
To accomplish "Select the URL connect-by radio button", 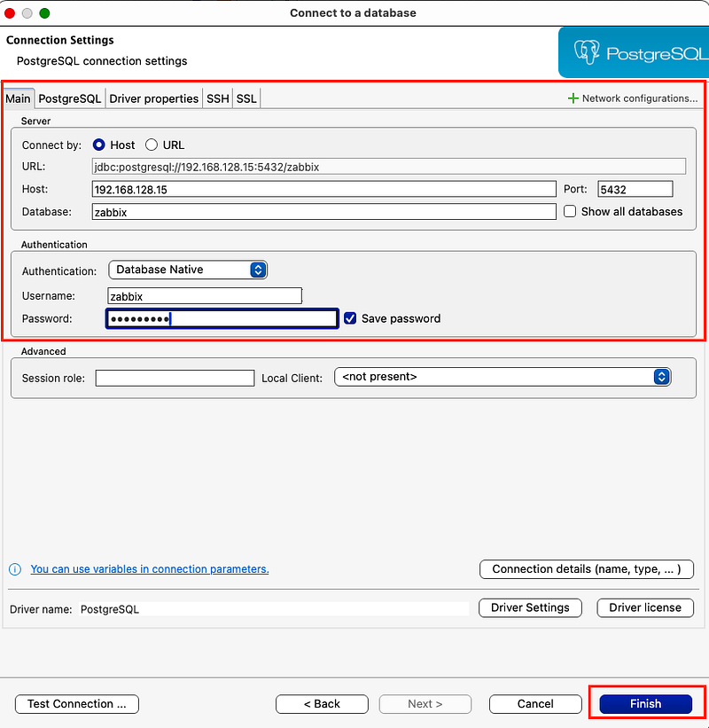I will (152, 145).
